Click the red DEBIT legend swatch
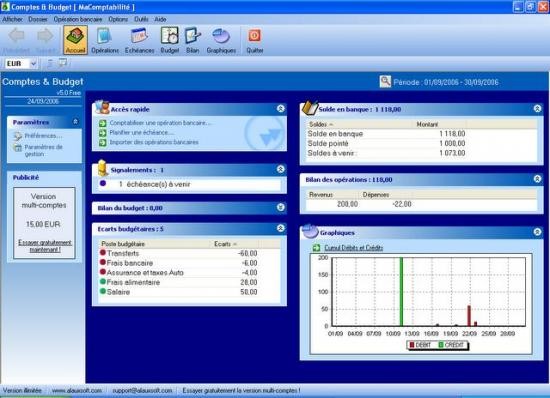 [x=412, y=345]
